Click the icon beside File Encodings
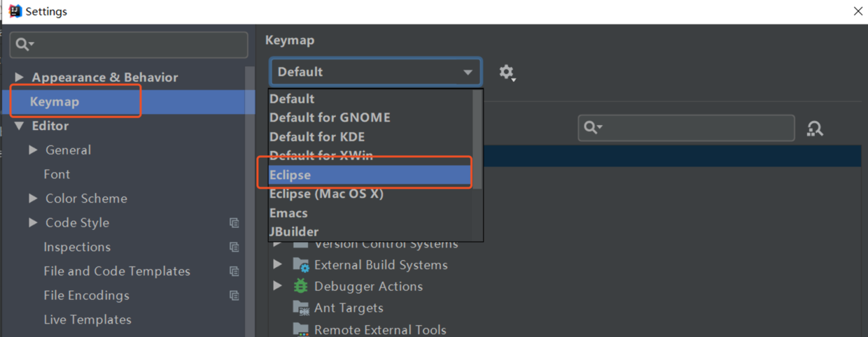The image size is (868, 337). [x=234, y=296]
